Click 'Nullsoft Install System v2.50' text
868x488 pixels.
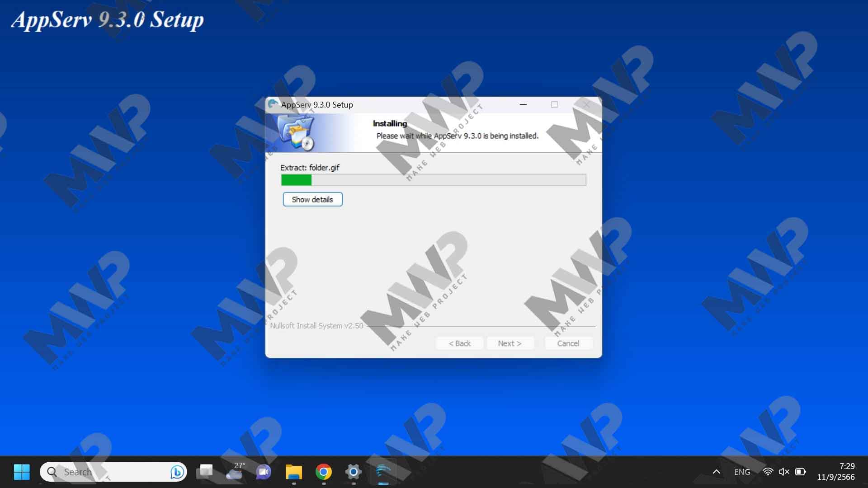click(316, 326)
